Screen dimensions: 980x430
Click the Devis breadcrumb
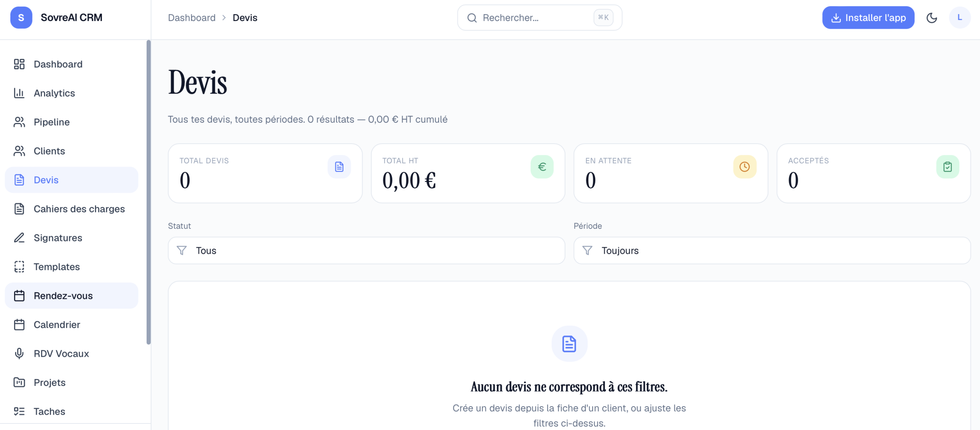point(245,18)
